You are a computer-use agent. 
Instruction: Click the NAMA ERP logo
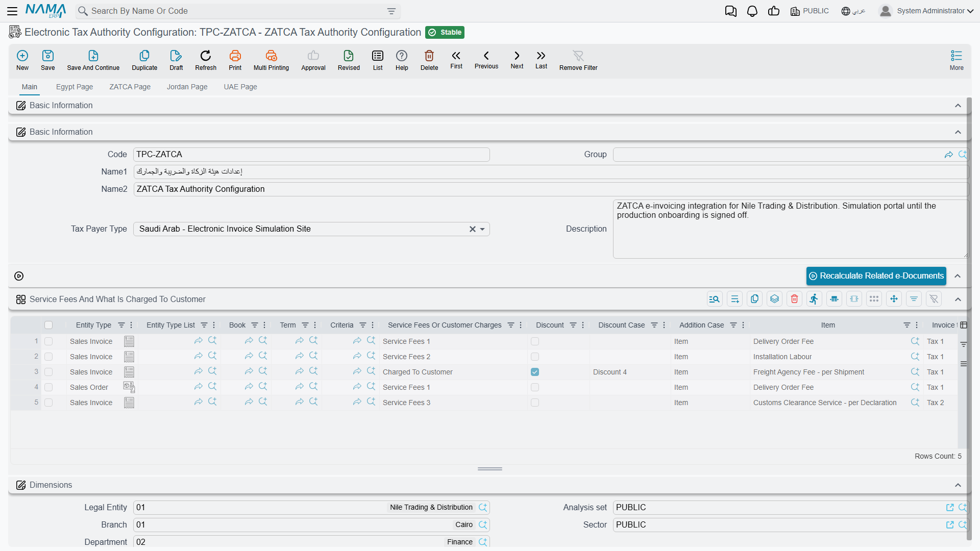46,11
